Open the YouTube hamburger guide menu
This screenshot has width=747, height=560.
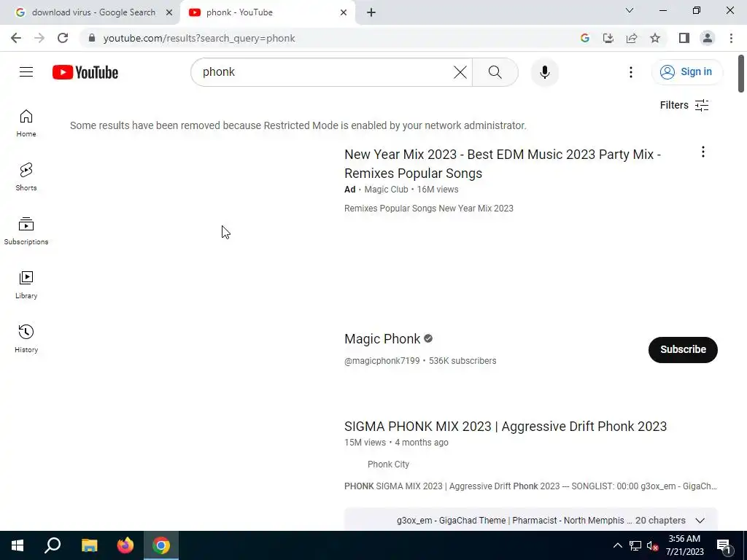pos(26,72)
